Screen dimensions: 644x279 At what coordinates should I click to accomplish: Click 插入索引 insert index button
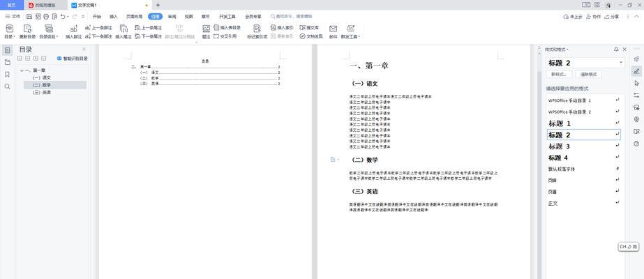coord(282,28)
